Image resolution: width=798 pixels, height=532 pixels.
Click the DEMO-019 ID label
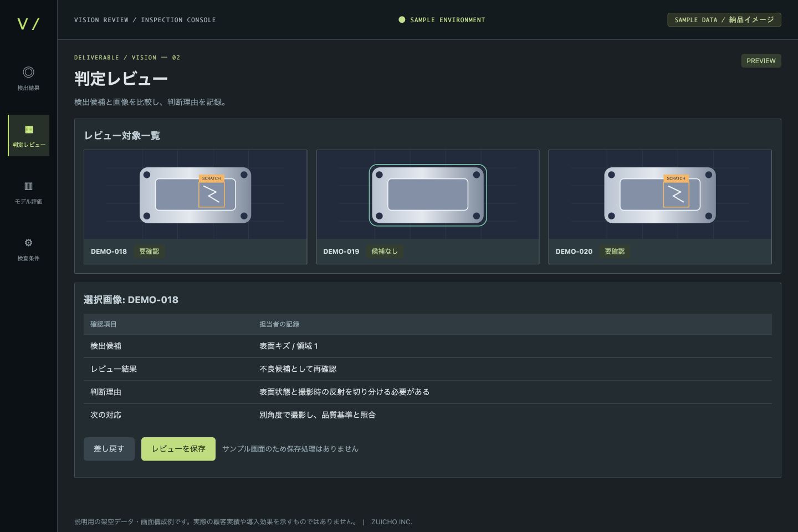341,252
